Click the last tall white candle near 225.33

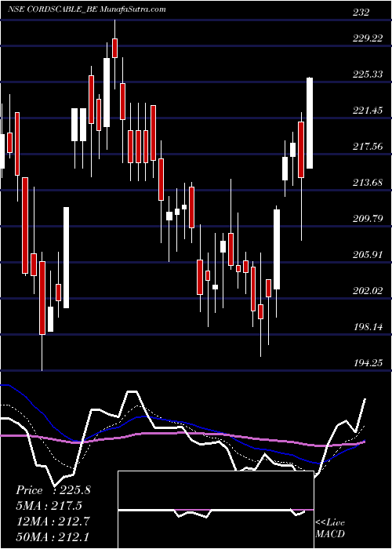[310, 123]
